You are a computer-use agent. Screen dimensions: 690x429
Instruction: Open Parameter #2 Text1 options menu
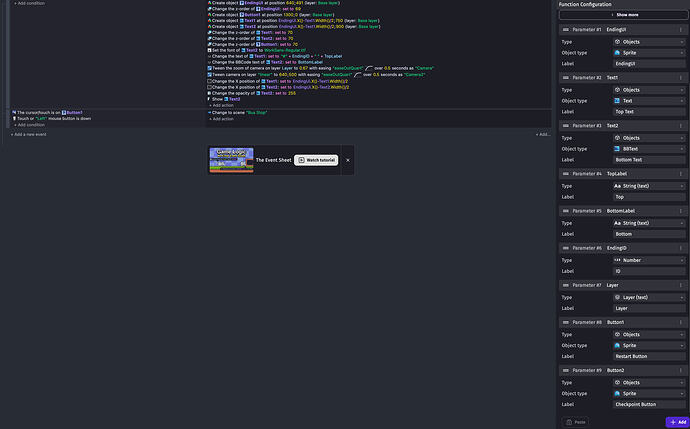(x=680, y=77)
